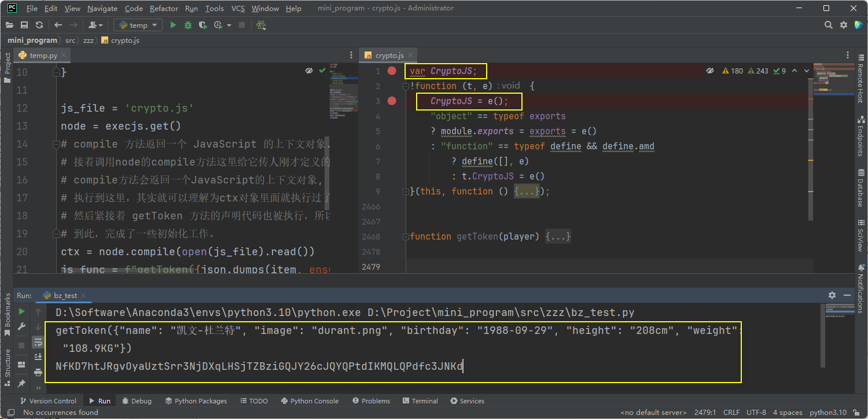The height and width of the screenshot is (419, 868).
Task: Collapse the getToken function body in crypto.js
Action: pos(407,236)
